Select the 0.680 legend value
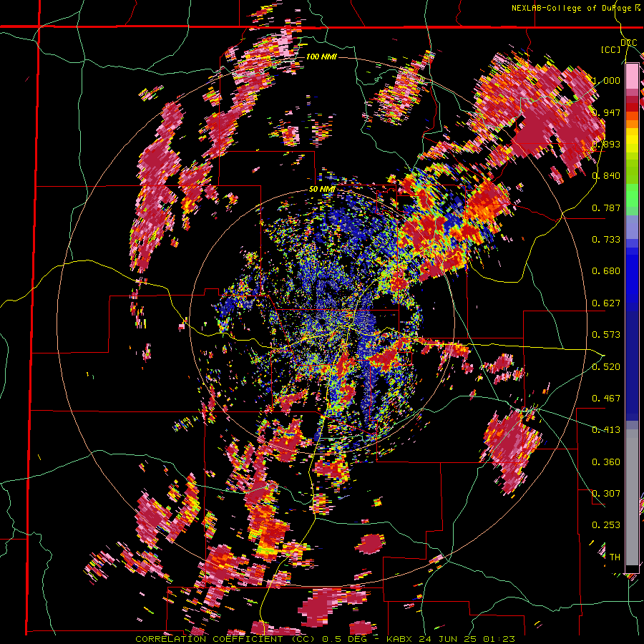 [606, 271]
